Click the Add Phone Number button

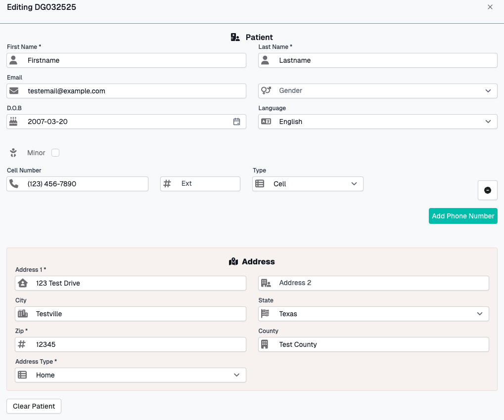tap(462, 216)
